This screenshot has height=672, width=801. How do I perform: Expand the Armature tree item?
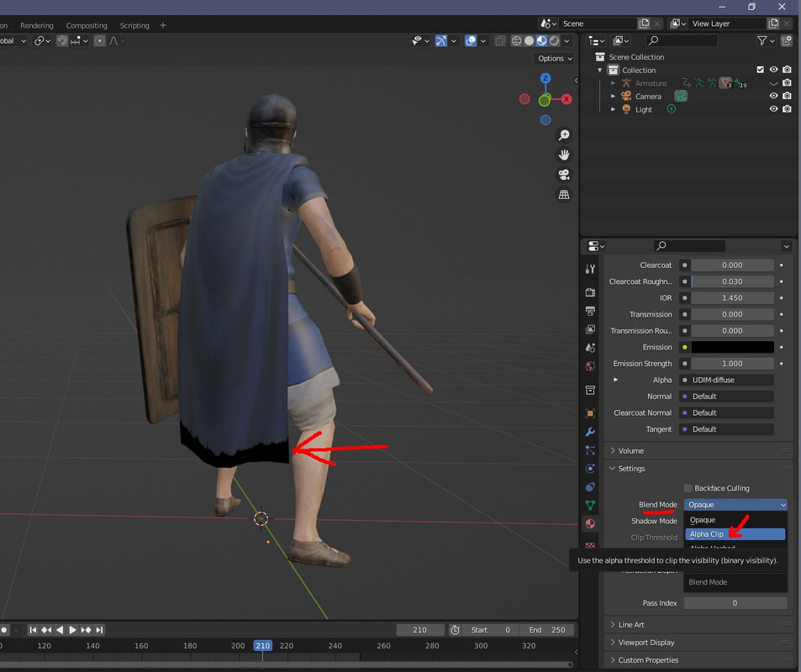(x=613, y=83)
